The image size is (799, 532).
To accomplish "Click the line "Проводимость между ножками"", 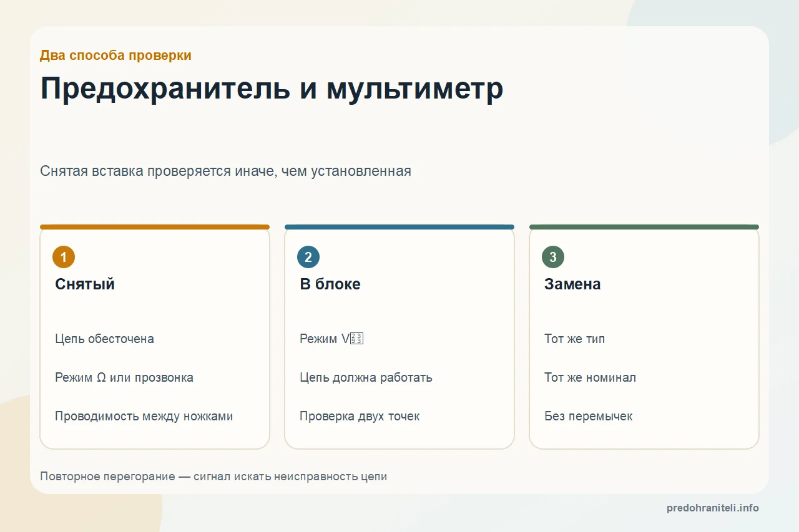I will [x=144, y=416].
